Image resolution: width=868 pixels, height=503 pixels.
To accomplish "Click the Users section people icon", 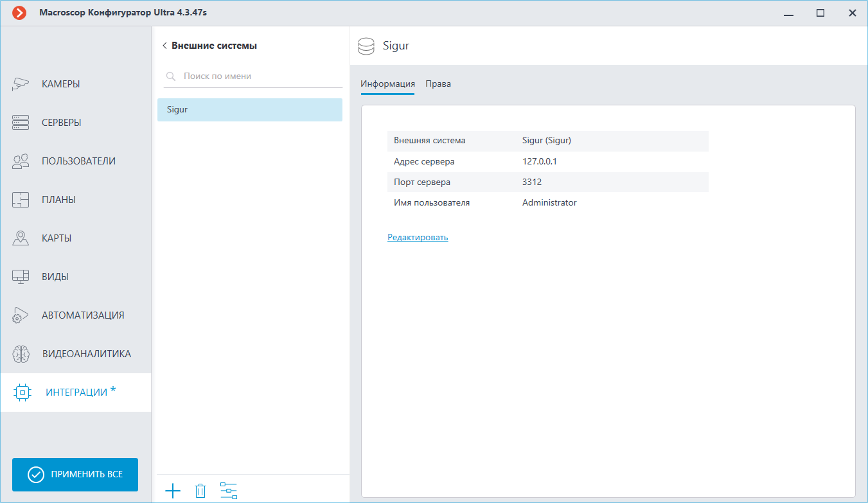I will point(21,161).
